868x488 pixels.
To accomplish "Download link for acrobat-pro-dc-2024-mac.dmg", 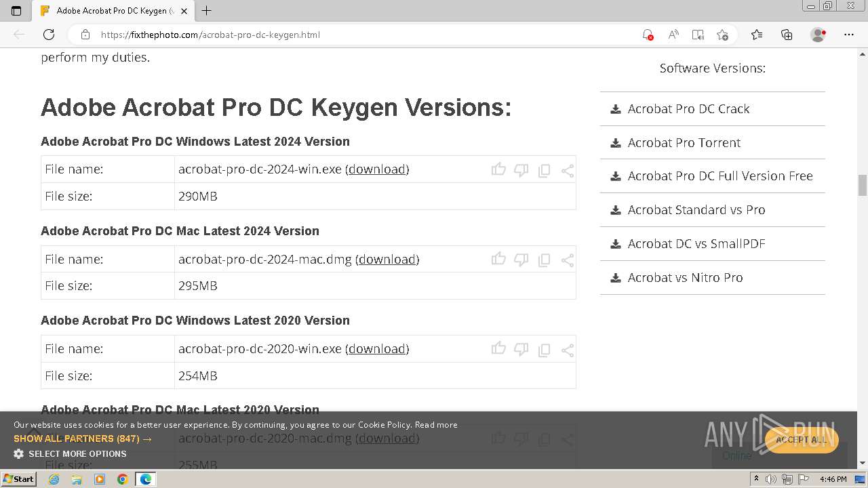I will (387, 259).
